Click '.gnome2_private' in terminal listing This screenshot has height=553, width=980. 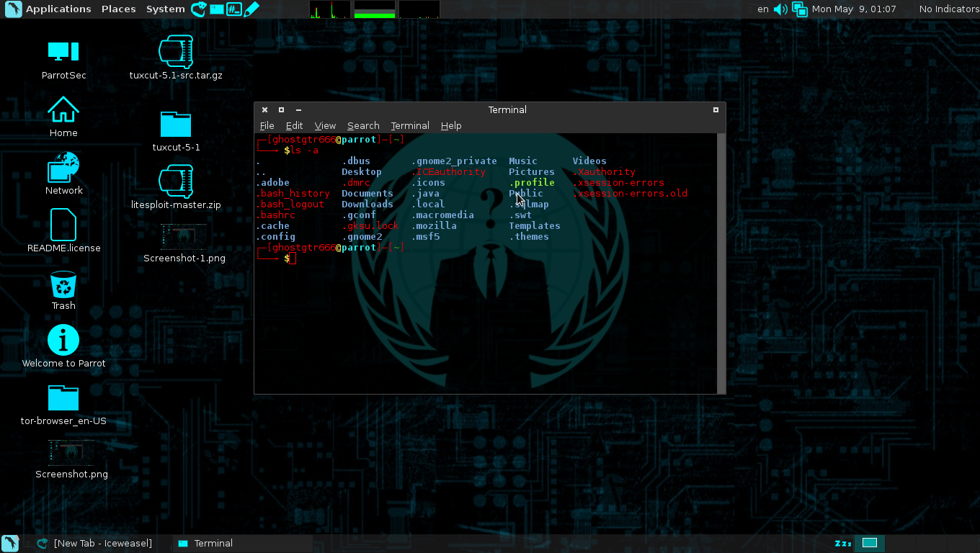454,161
